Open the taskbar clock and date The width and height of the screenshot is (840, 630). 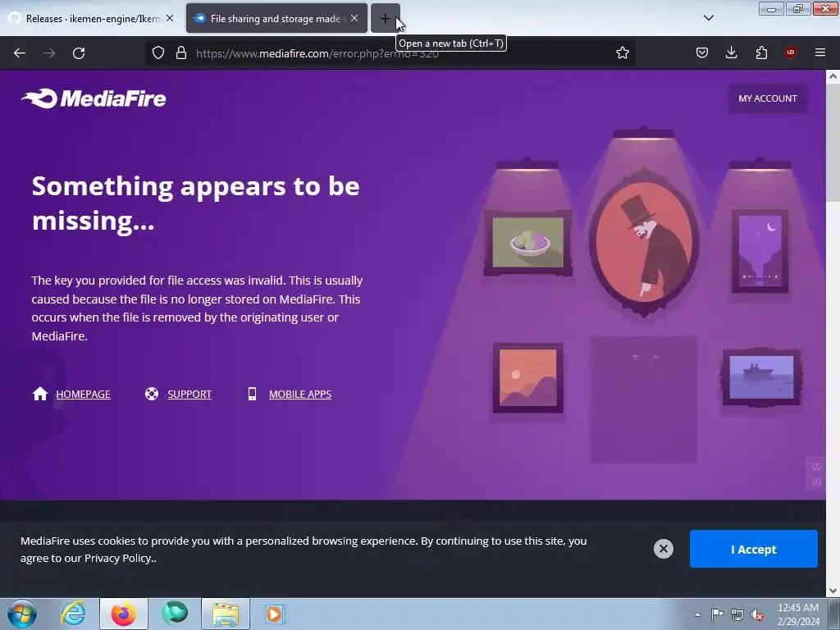[798, 614]
